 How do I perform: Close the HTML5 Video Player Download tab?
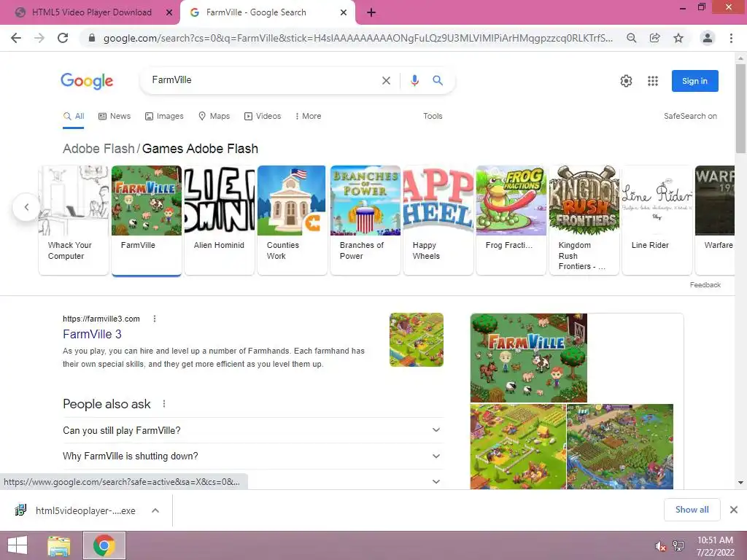[169, 13]
